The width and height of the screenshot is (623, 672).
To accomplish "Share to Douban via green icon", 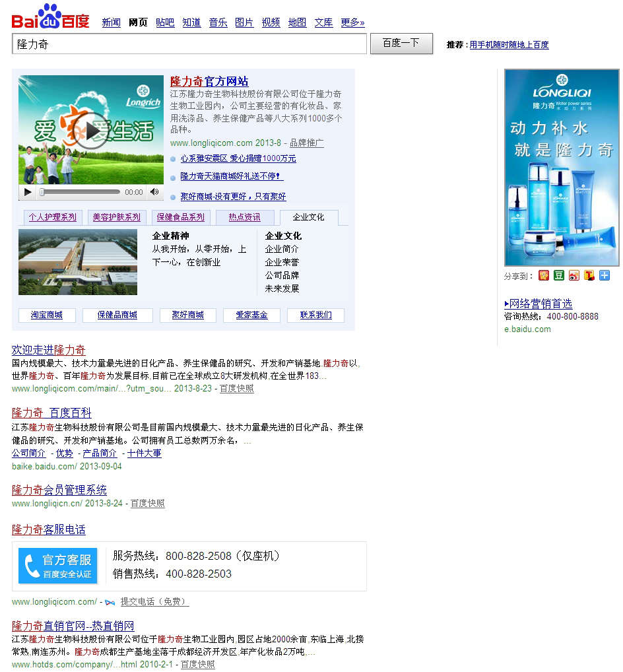I will 559,275.
